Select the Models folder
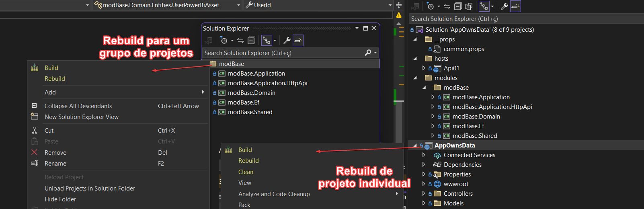The height and width of the screenshot is (209, 644). [453, 203]
